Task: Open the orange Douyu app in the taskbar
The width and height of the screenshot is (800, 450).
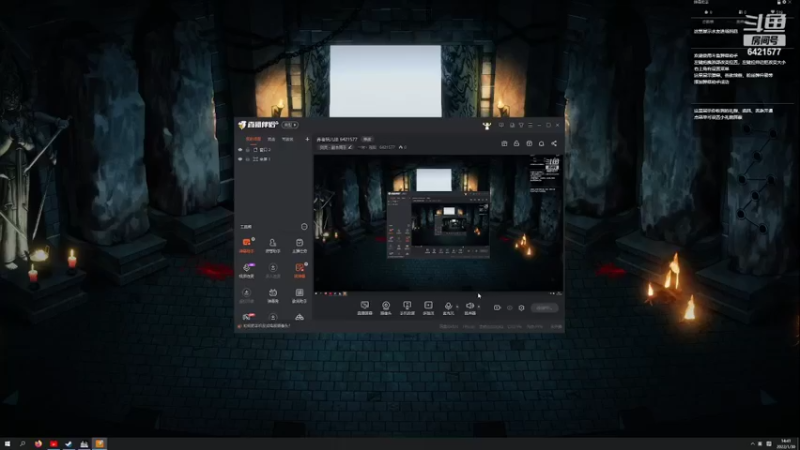Action: tap(99, 444)
